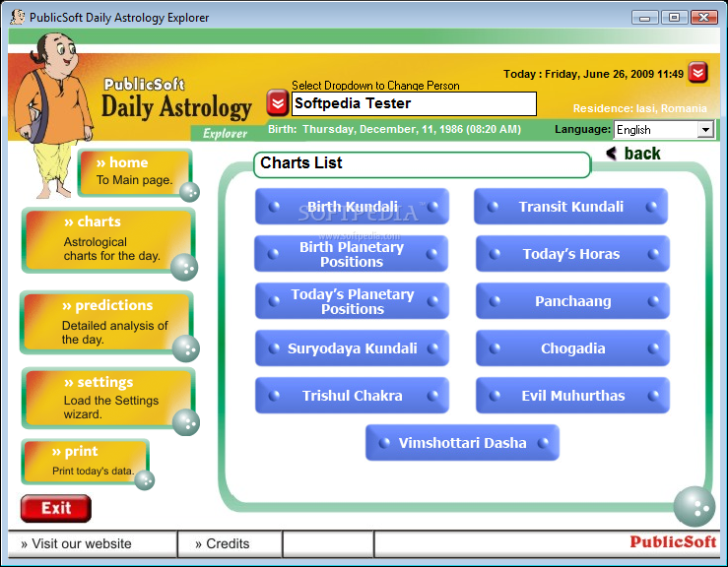Click the Today date and time text
This screenshot has height=567, width=728.
(x=593, y=74)
